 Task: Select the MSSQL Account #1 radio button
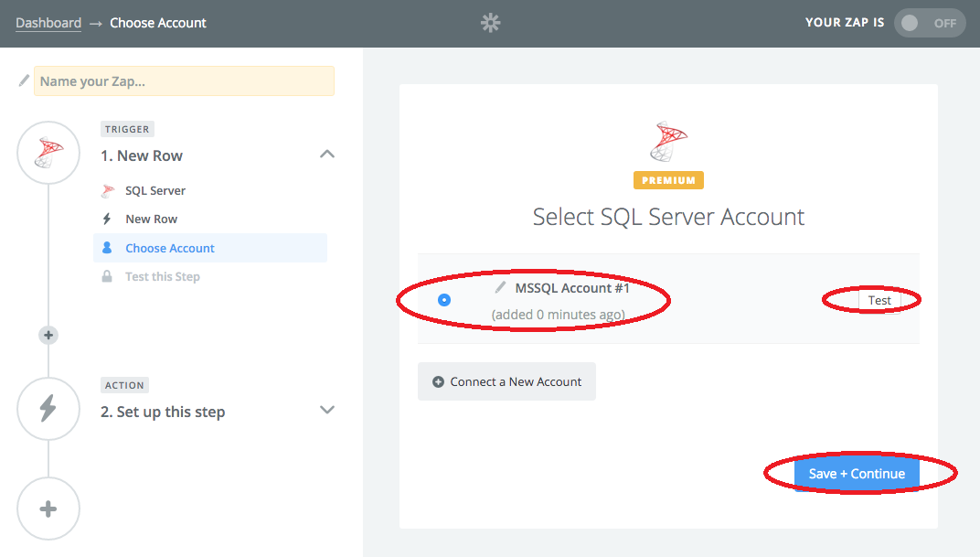tap(444, 300)
